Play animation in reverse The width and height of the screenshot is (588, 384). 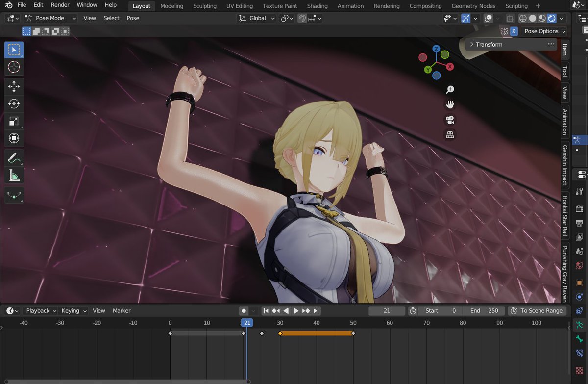(286, 311)
